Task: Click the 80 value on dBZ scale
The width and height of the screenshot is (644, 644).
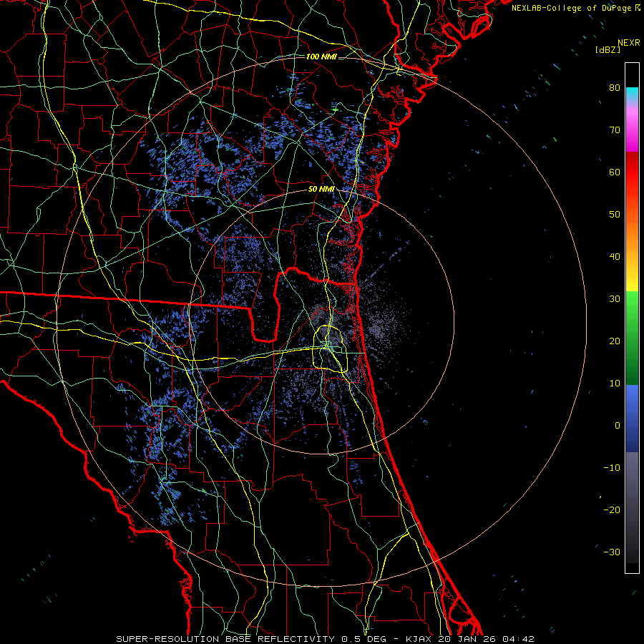Action: point(615,87)
